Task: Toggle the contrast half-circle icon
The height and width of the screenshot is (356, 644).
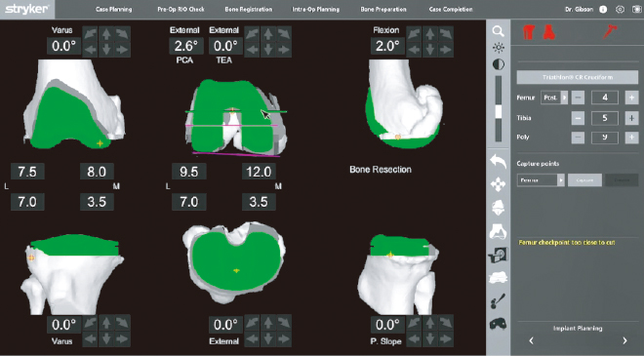Action: [x=499, y=64]
